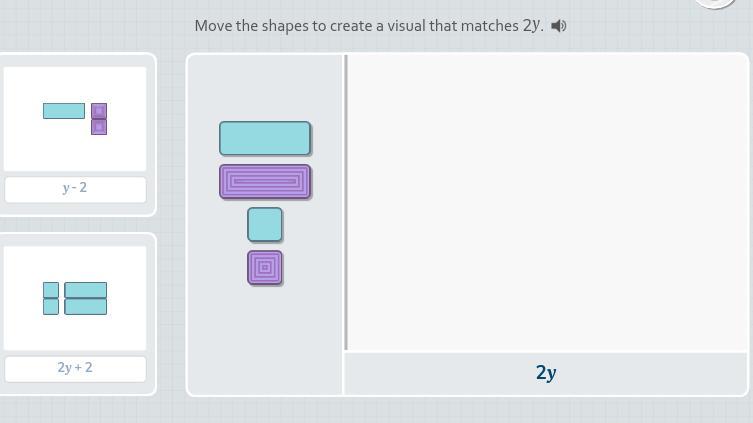Click the italic 2y expression in the instruction
Image resolution: width=753 pixels, height=423 pixels.
pos(532,26)
